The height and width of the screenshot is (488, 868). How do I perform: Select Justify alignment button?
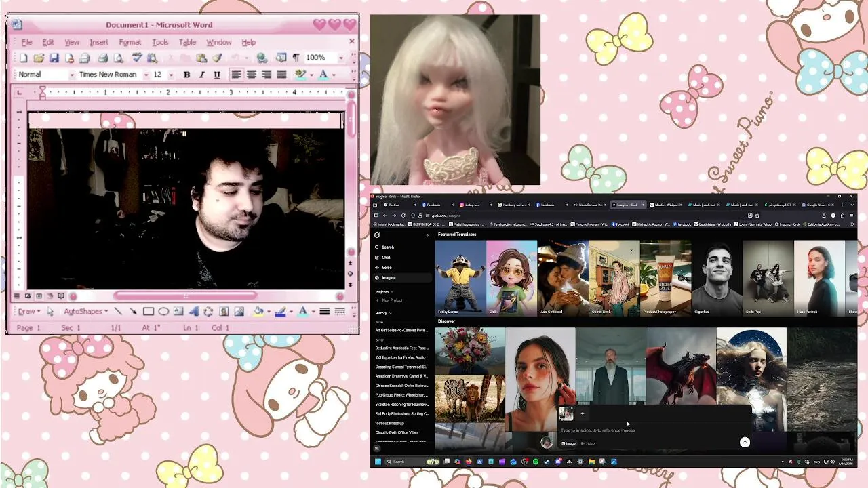click(281, 75)
